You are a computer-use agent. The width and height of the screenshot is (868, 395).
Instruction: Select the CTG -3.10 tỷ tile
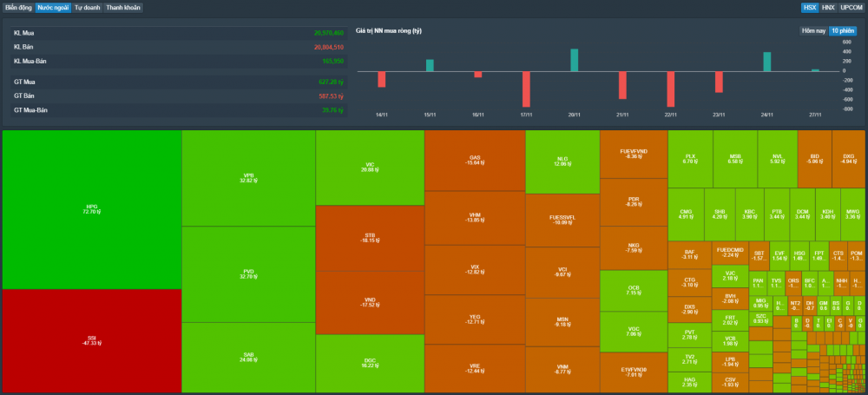[690, 282]
